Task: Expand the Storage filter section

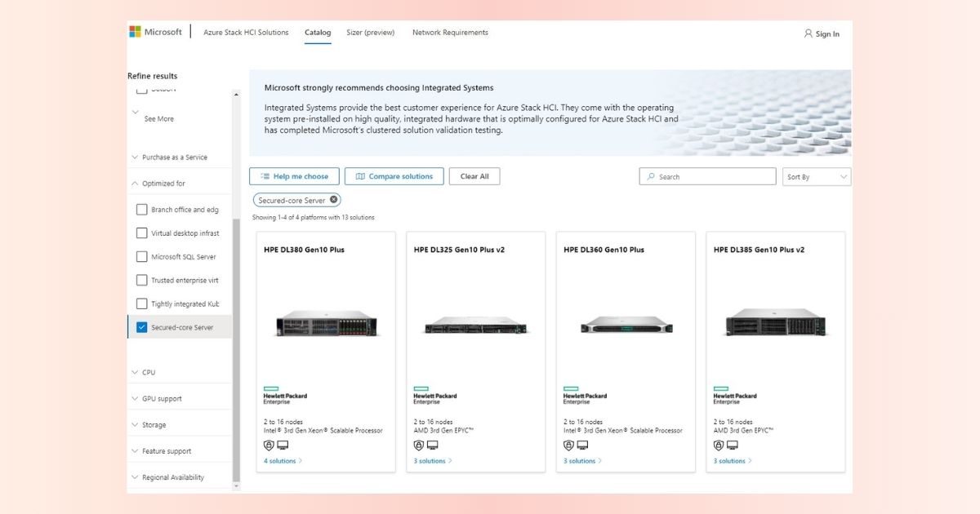Action: tap(180, 425)
